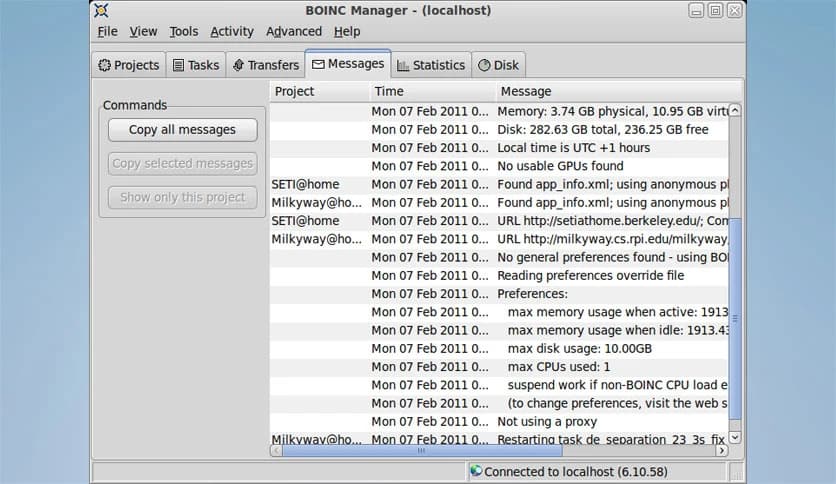Screen dimensions: 836x484
Task: Click the horizontal scrollbar left arrow
Action: pyautogui.click(x=276, y=451)
